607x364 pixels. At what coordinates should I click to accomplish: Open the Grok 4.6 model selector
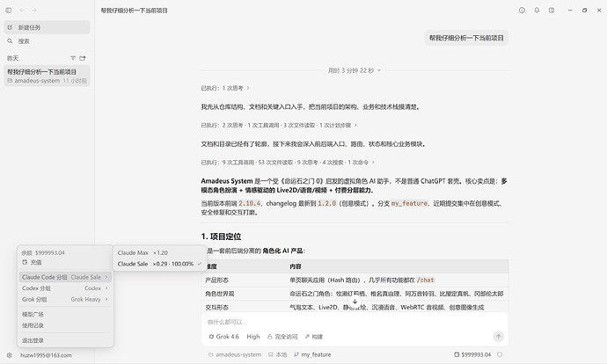pos(223,337)
